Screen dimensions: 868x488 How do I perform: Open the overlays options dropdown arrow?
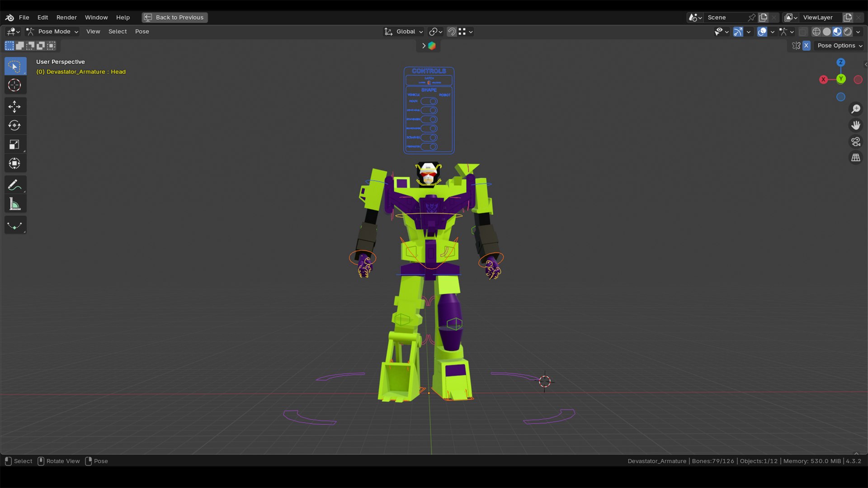(773, 32)
